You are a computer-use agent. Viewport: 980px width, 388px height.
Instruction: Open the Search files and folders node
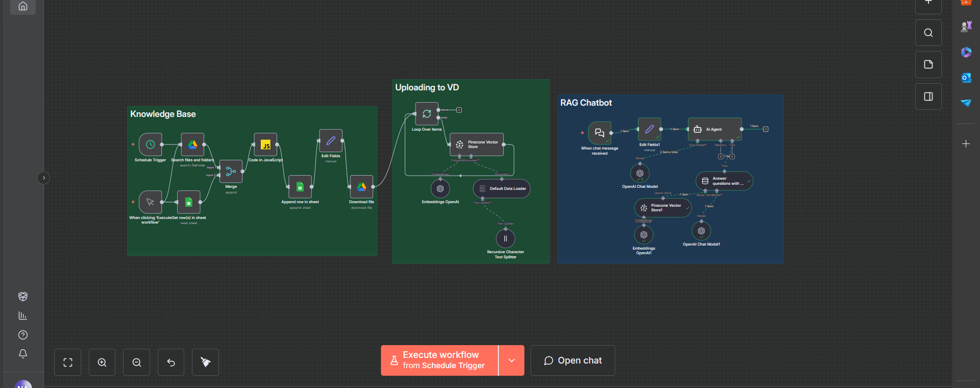click(x=192, y=144)
